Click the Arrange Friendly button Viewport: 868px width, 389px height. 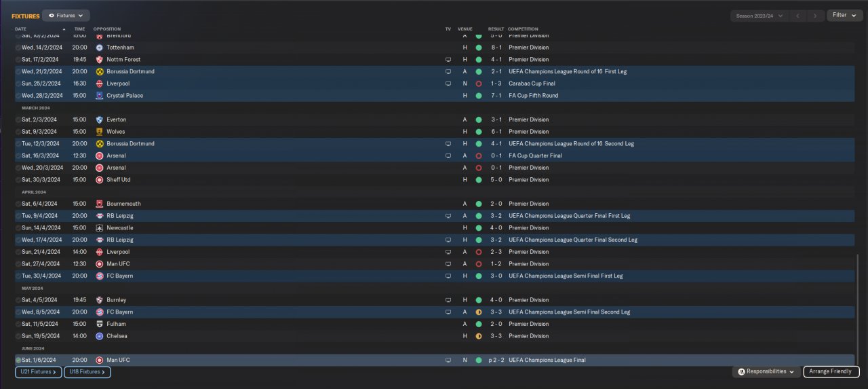(x=831, y=371)
